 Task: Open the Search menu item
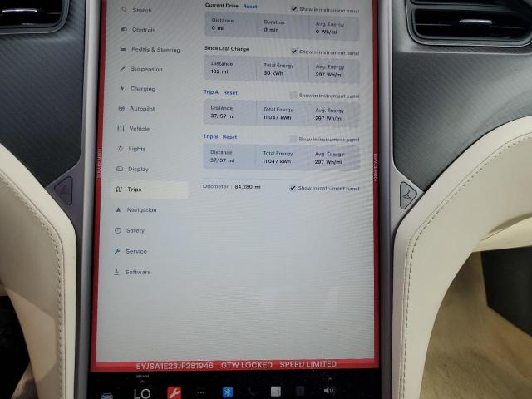(142, 10)
